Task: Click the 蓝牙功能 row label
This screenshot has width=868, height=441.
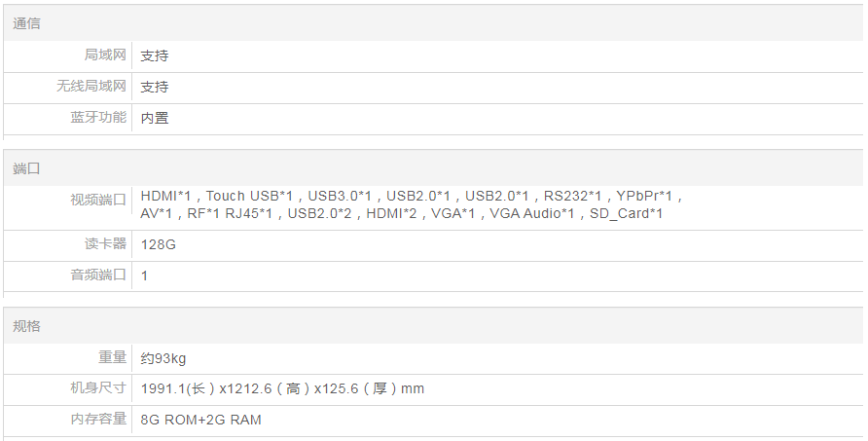Action: point(98,118)
